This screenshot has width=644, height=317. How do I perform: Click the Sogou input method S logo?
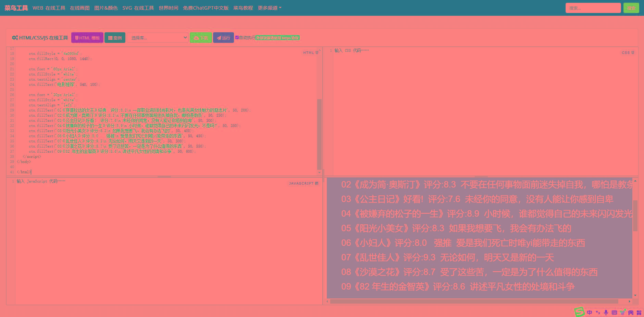point(579,312)
